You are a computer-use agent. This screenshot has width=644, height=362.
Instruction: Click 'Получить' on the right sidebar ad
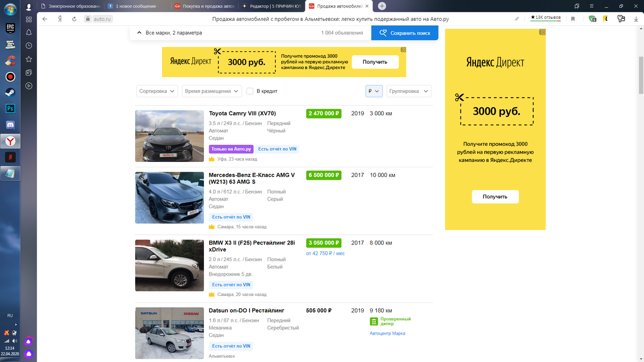pos(495,197)
